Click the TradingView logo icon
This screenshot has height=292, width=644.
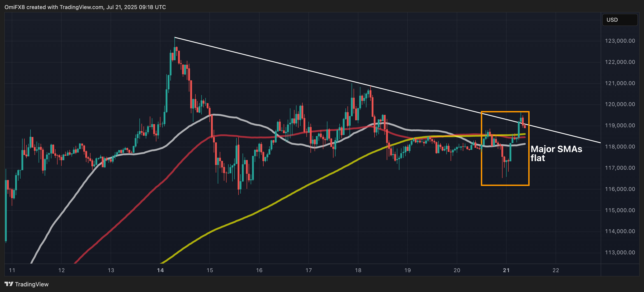(x=9, y=284)
